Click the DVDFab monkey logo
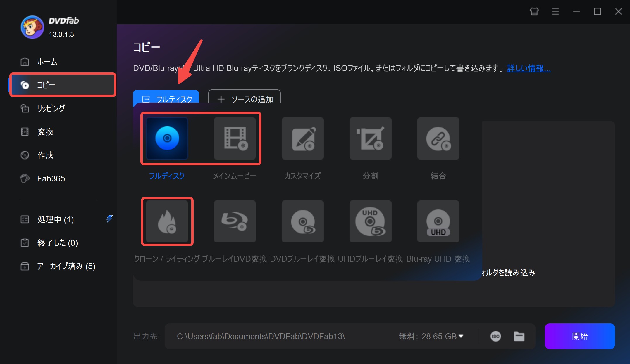 (32, 27)
